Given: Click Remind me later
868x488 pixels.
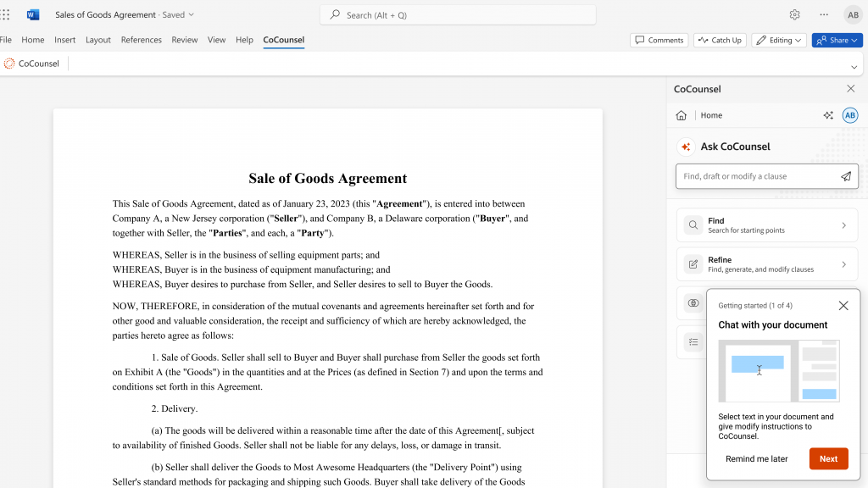Looking at the screenshot, I should click(756, 458).
